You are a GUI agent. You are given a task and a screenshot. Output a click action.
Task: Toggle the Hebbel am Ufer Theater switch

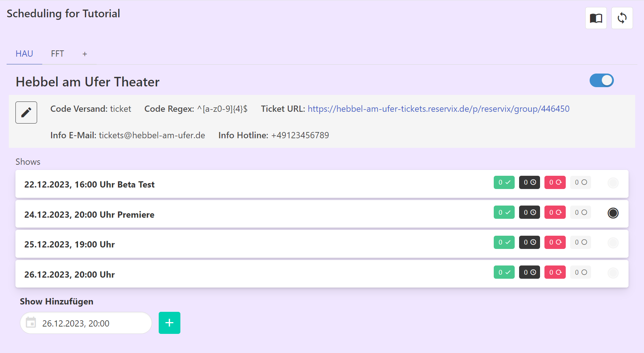click(602, 81)
